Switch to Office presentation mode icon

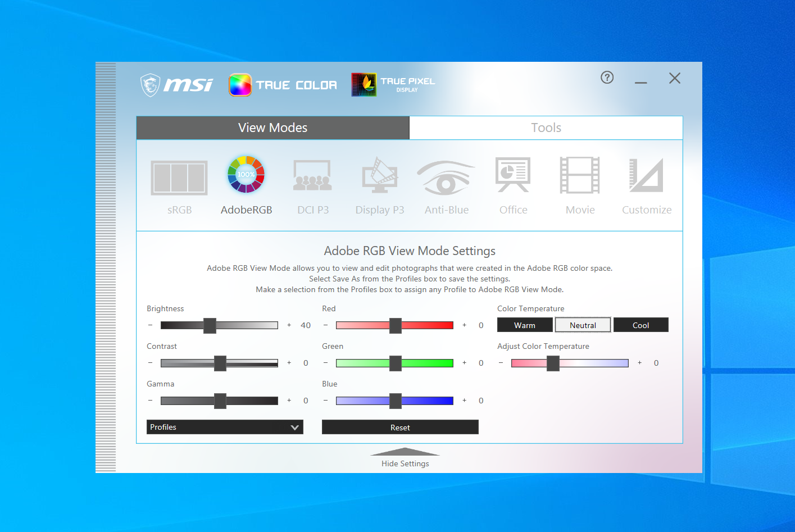[513, 175]
